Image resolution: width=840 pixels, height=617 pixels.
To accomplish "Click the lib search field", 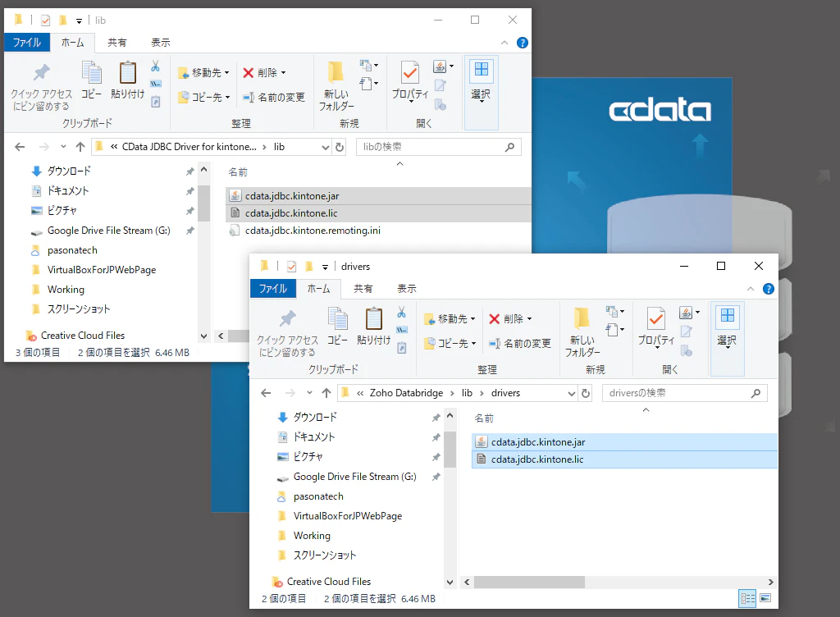I will tap(439, 147).
